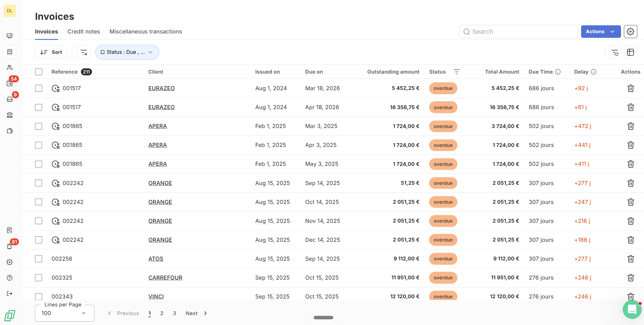644x325 pixels.
Task: Check the VINCI 002343 row
Action: click(x=39, y=296)
